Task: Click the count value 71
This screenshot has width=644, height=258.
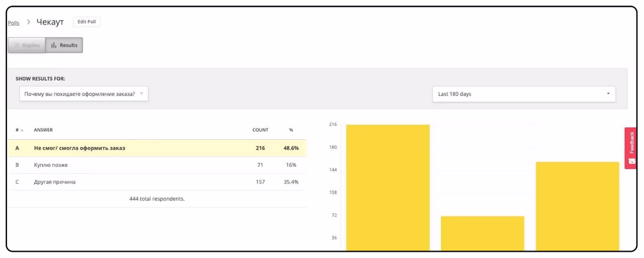Action: pos(260,165)
